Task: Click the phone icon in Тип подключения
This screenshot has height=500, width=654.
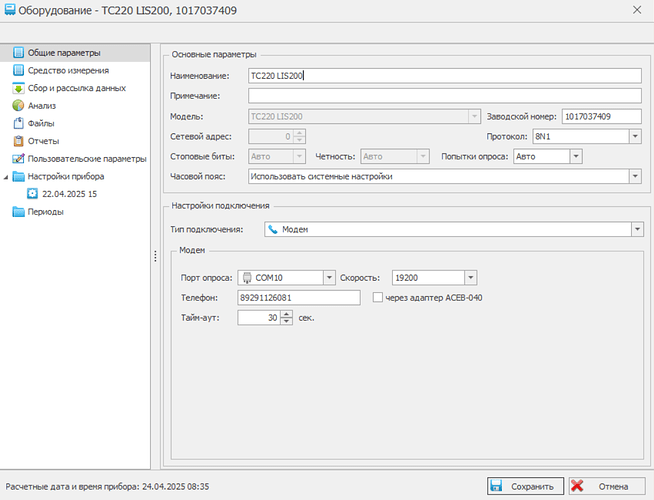Action: coord(273,229)
